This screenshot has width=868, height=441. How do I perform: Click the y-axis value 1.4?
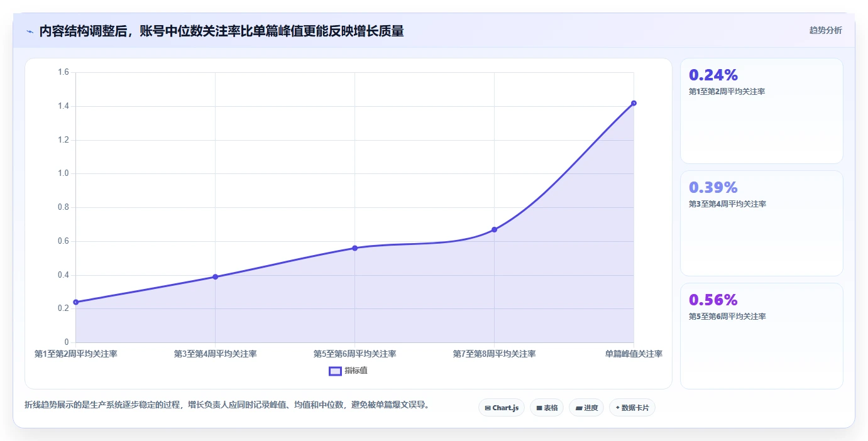[63, 106]
